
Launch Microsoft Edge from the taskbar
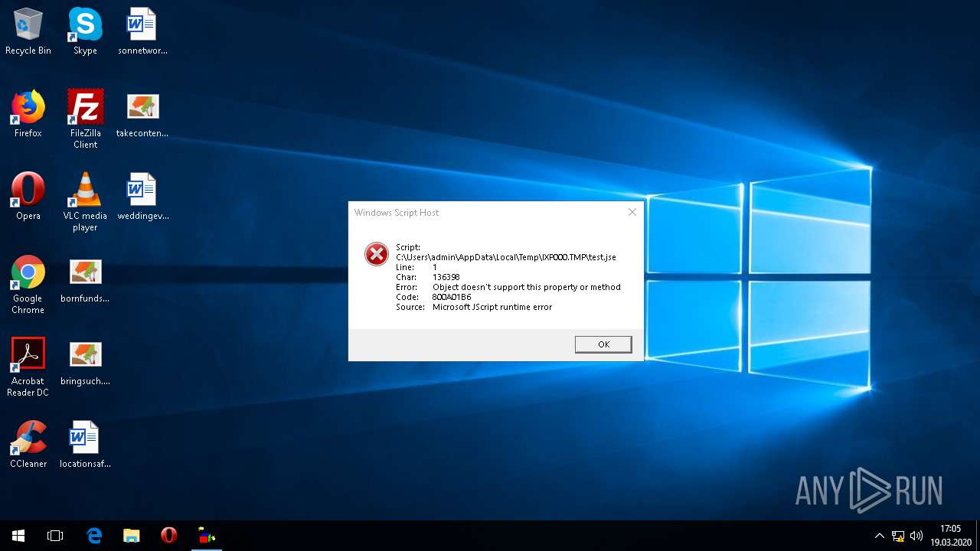(94, 536)
